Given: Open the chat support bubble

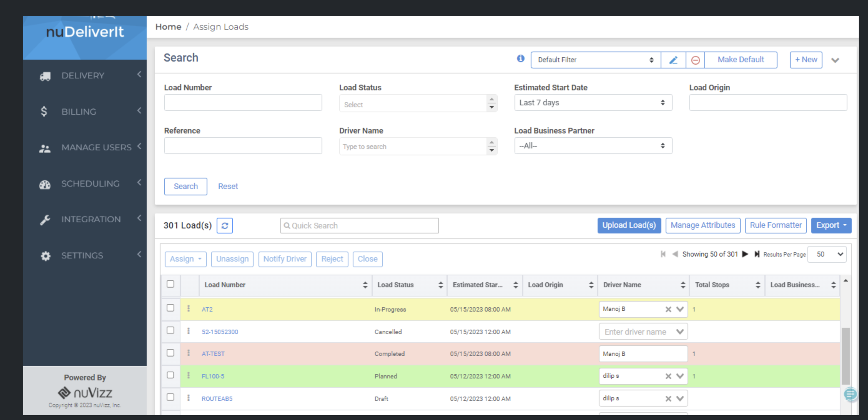Looking at the screenshot, I should coord(850,394).
